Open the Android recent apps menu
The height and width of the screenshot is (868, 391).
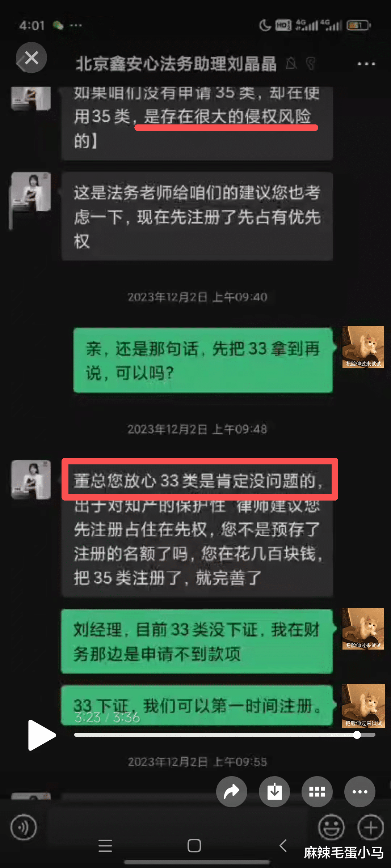(105, 846)
